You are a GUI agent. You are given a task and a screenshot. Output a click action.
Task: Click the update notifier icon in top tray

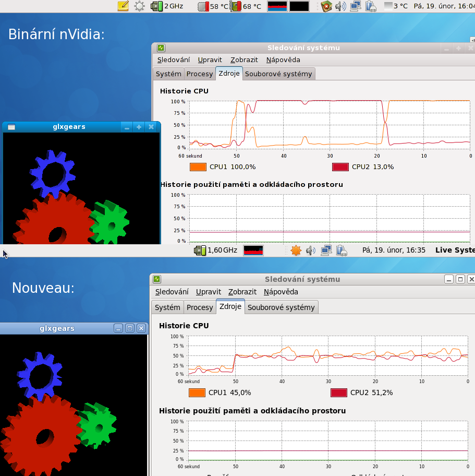coord(326,6)
